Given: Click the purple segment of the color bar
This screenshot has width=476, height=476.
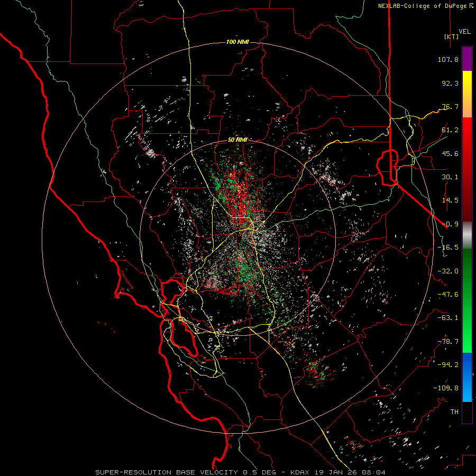Looking at the screenshot, I should (x=467, y=59).
